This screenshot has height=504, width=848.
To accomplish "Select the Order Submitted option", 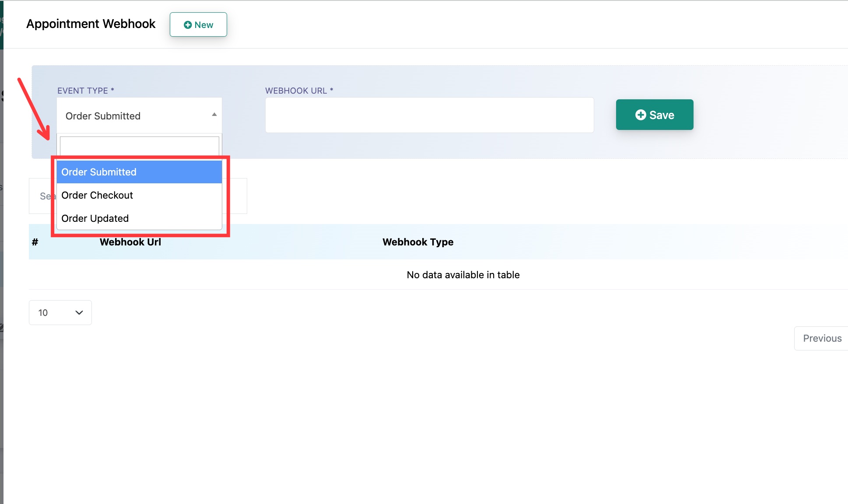I will point(139,172).
